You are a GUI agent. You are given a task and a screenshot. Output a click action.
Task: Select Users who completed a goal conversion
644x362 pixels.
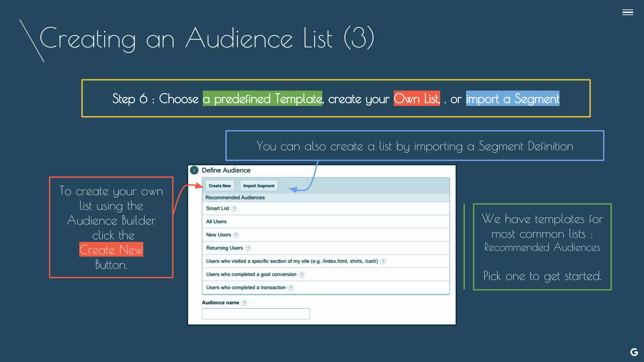click(326, 274)
